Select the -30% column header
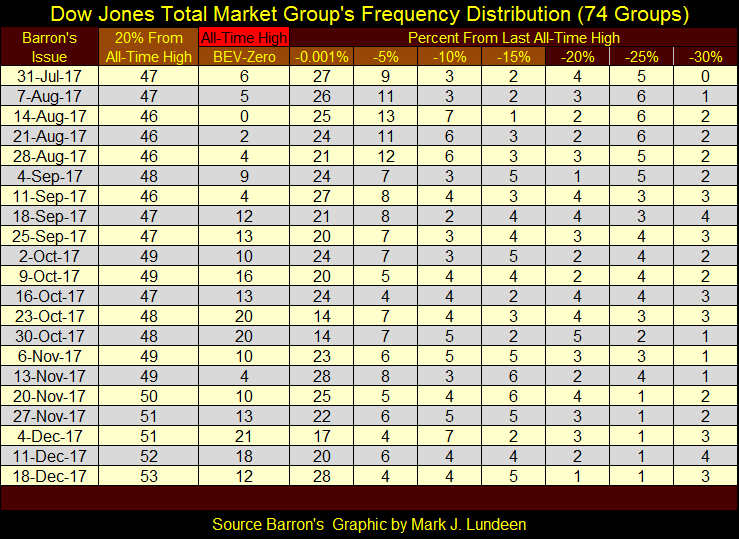Image resolution: width=739 pixels, height=539 pixels. (x=704, y=56)
